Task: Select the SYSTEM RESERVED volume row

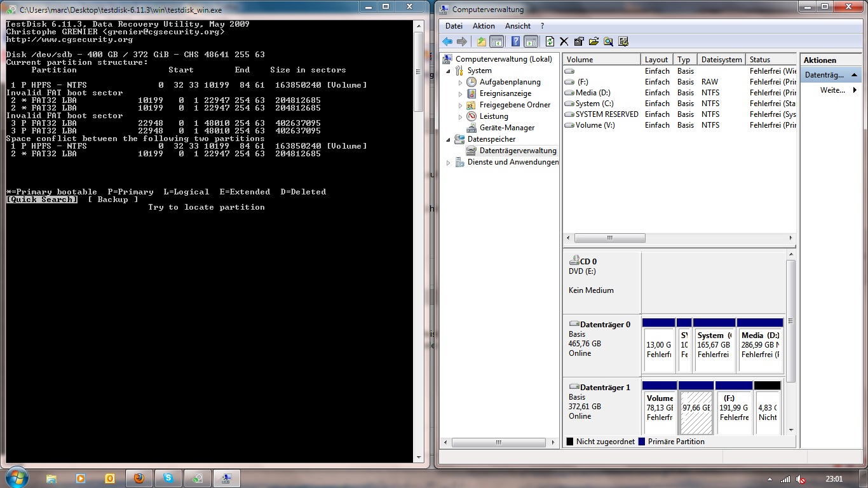Action: (679, 114)
